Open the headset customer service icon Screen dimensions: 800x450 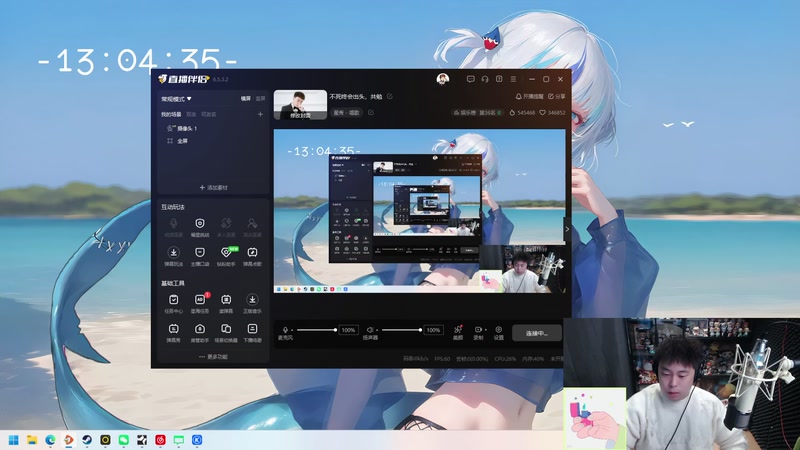[x=485, y=79]
